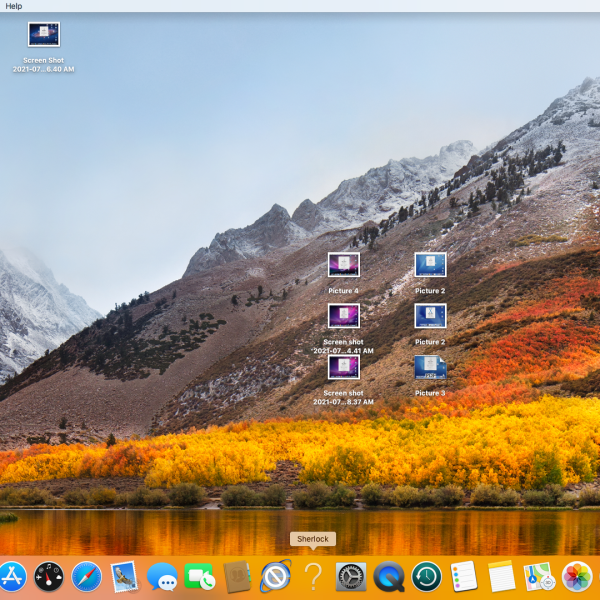Screen dimensions: 600x600
Task: Launch the yellow Notes app icon
Action: click(x=501, y=576)
